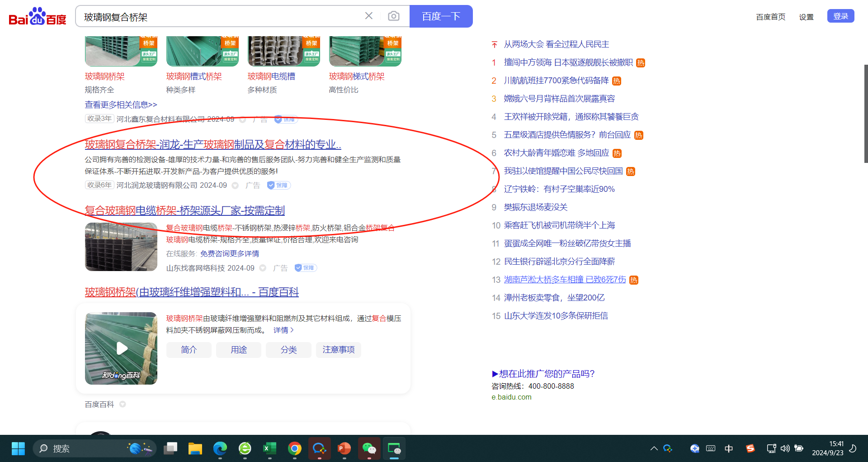Open the 查看更多相关信息 link
The height and width of the screenshot is (462, 868).
tap(121, 105)
